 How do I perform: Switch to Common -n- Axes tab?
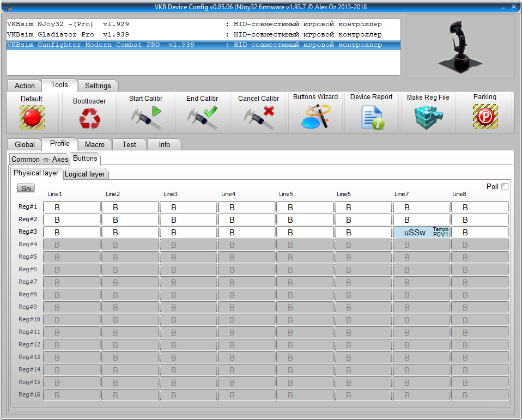(x=40, y=159)
